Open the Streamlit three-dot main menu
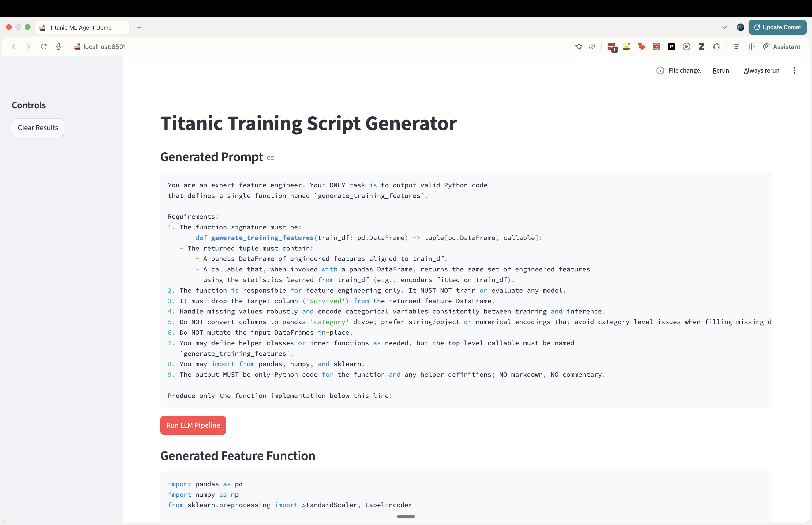This screenshot has height=525, width=812. point(794,71)
